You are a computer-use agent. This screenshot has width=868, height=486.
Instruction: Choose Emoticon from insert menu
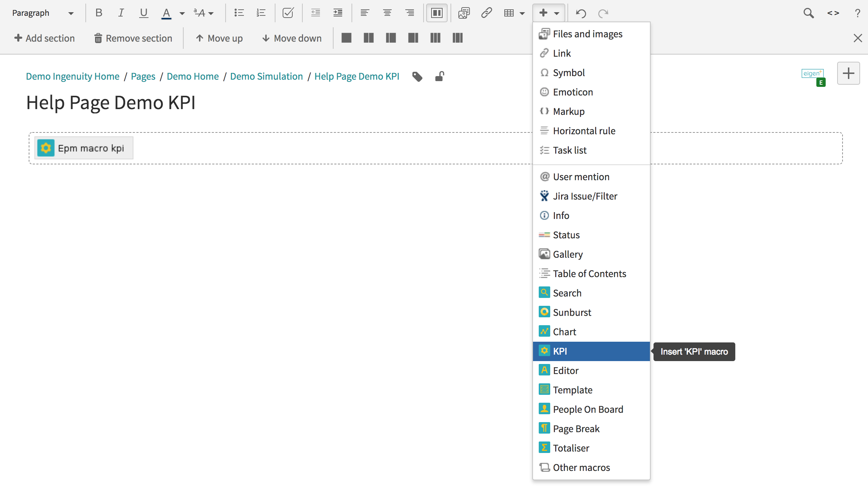click(591, 92)
